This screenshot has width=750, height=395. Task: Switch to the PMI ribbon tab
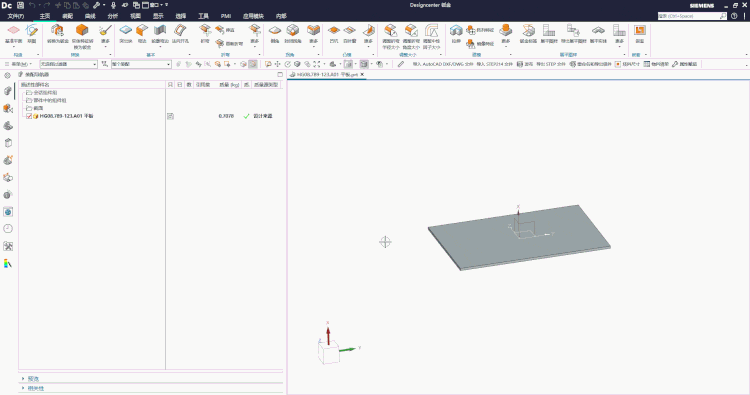point(226,16)
